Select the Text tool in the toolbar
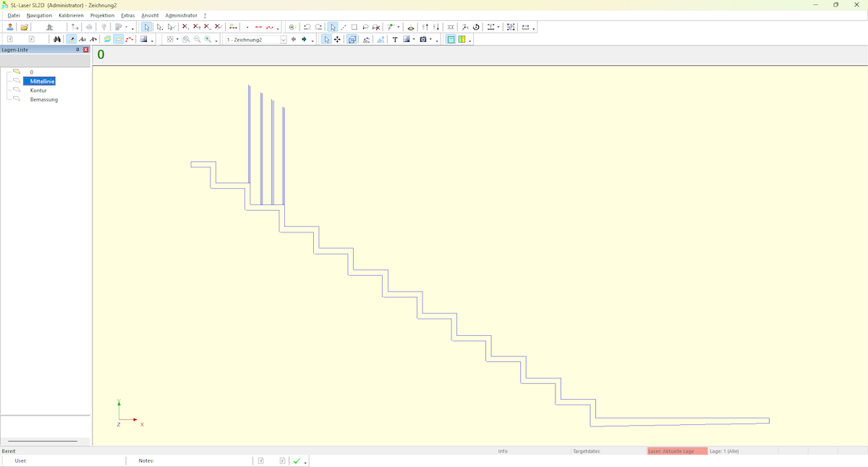Screen dimensions: 868x467 395,40
